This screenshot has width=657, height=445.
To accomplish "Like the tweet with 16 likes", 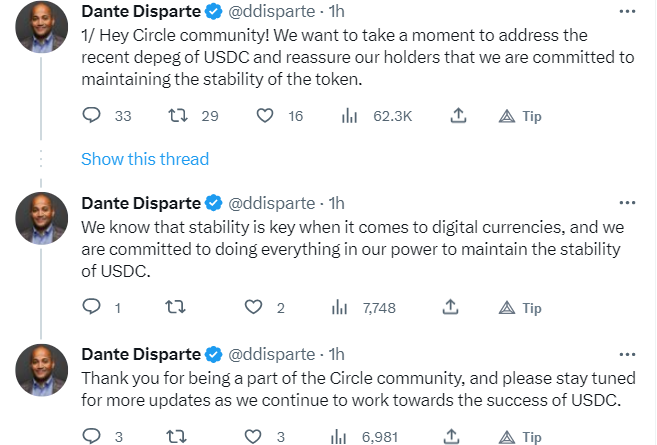I will click(x=265, y=116).
